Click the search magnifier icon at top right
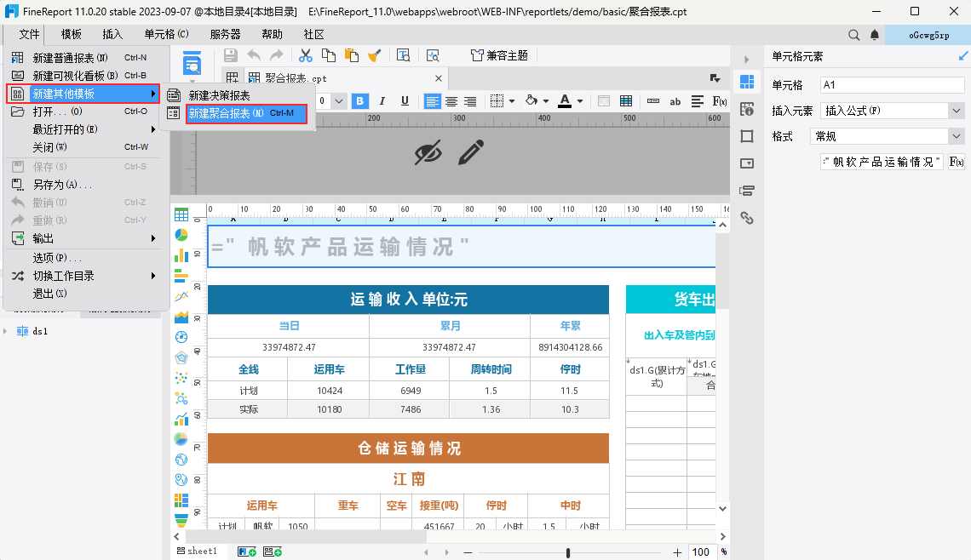 (x=853, y=35)
